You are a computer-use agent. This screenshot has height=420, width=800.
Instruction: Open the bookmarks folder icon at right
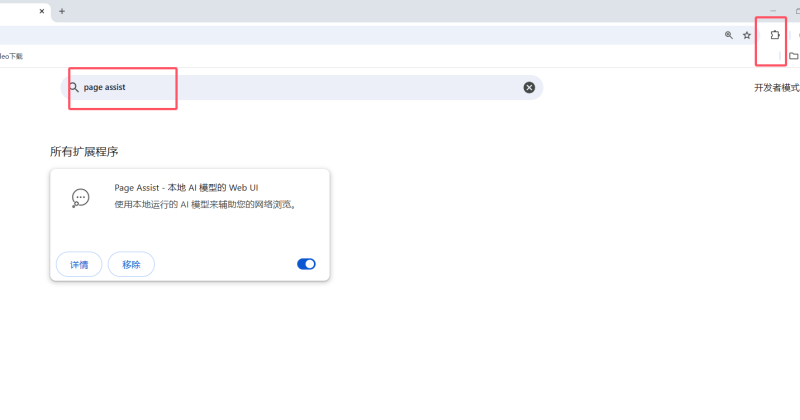(793, 56)
